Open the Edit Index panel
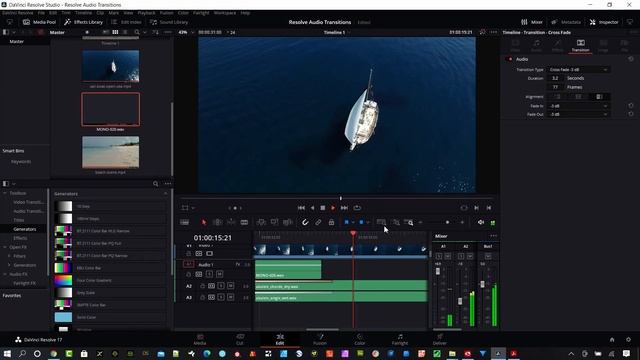Image resolution: width=640 pixels, height=360 pixels. [x=127, y=22]
